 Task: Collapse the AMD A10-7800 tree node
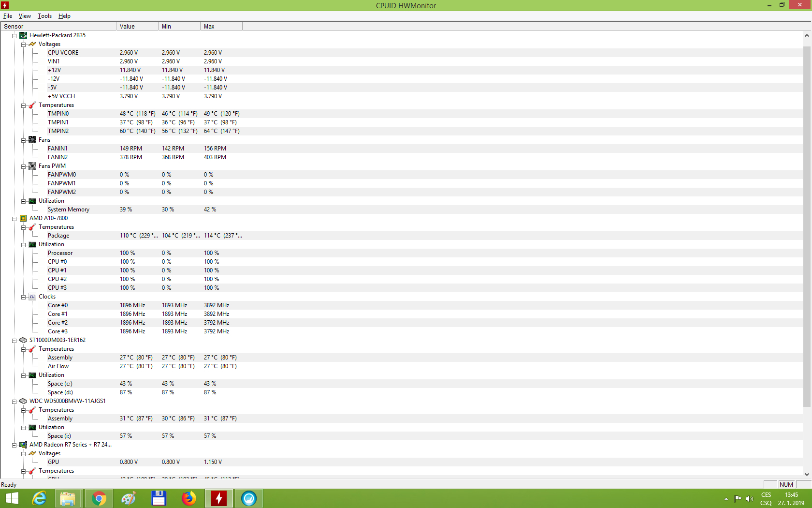click(14, 219)
